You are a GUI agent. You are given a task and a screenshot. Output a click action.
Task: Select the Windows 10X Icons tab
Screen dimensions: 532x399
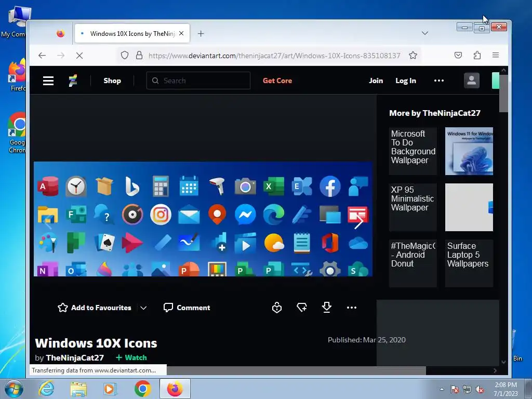pyautogui.click(x=132, y=33)
